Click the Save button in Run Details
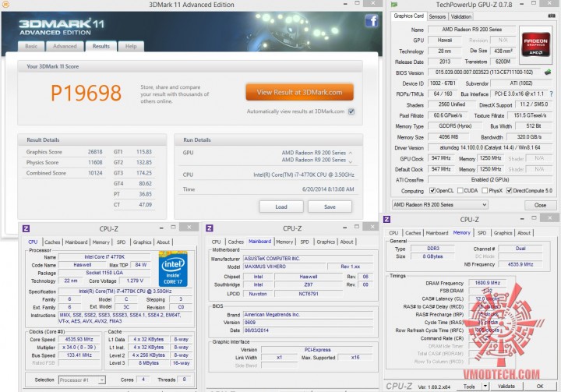Viewport: 561px width, 392px height. point(330,207)
